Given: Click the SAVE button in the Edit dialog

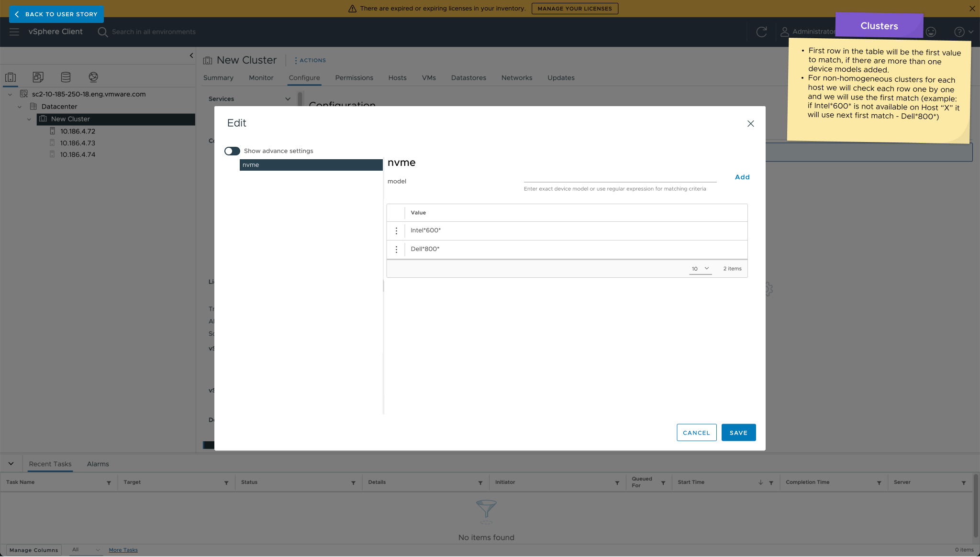Looking at the screenshot, I should (x=738, y=432).
